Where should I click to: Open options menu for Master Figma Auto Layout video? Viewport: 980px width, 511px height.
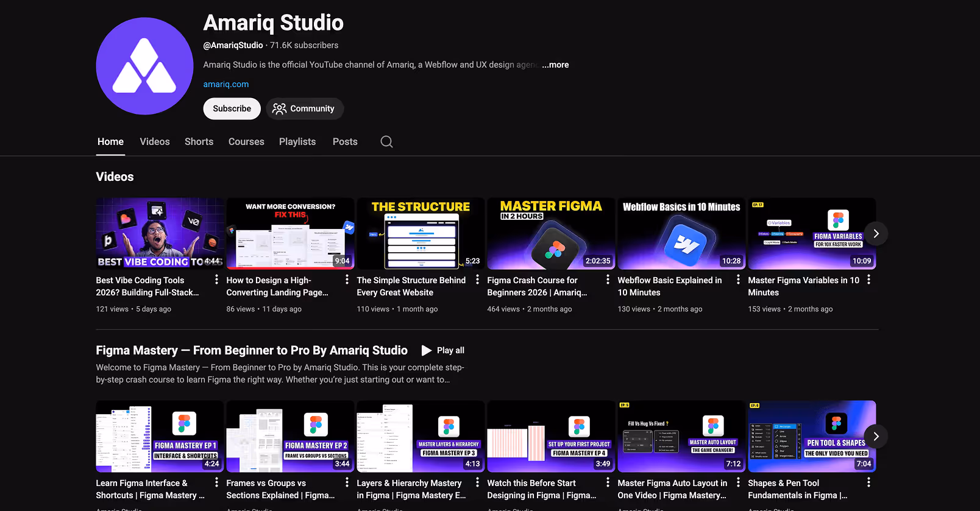click(x=738, y=482)
